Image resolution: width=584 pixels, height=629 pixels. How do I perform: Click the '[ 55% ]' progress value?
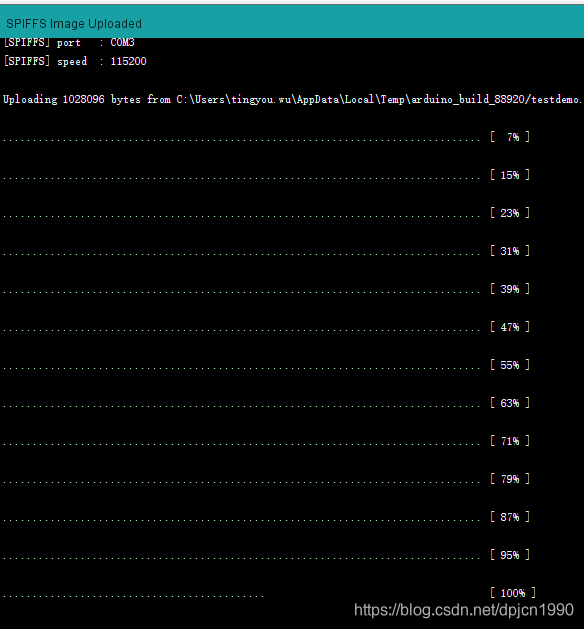pos(510,365)
